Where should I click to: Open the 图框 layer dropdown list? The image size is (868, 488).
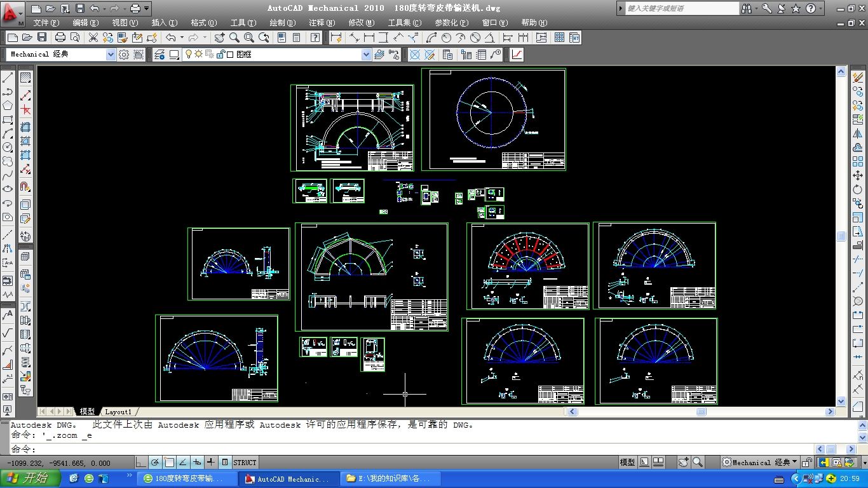point(366,55)
